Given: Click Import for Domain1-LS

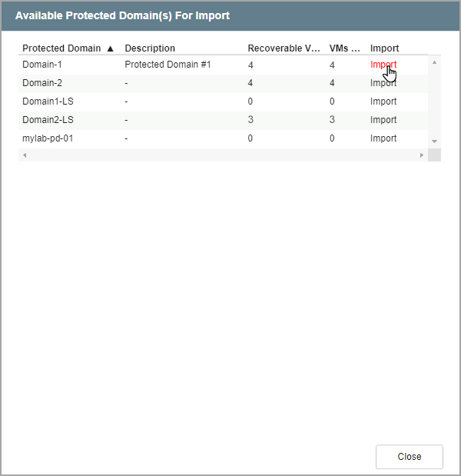Looking at the screenshot, I should click(x=383, y=102).
